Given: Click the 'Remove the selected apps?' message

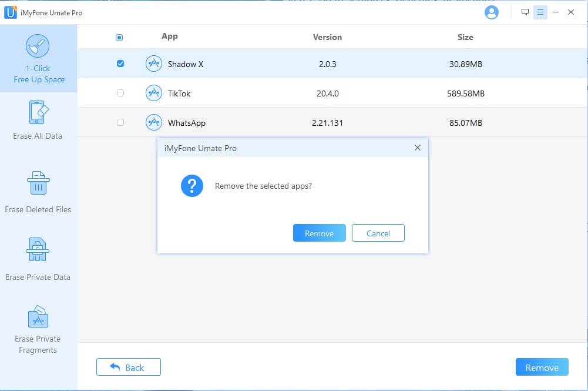Looking at the screenshot, I should click(263, 186).
